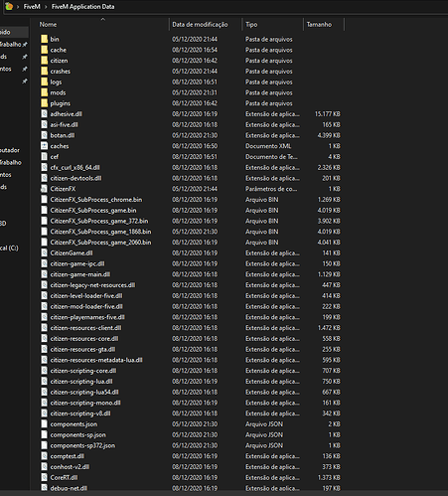Open the bin folder icon
The width and height of the screenshot is (448, 496).
tap(45, 39)
